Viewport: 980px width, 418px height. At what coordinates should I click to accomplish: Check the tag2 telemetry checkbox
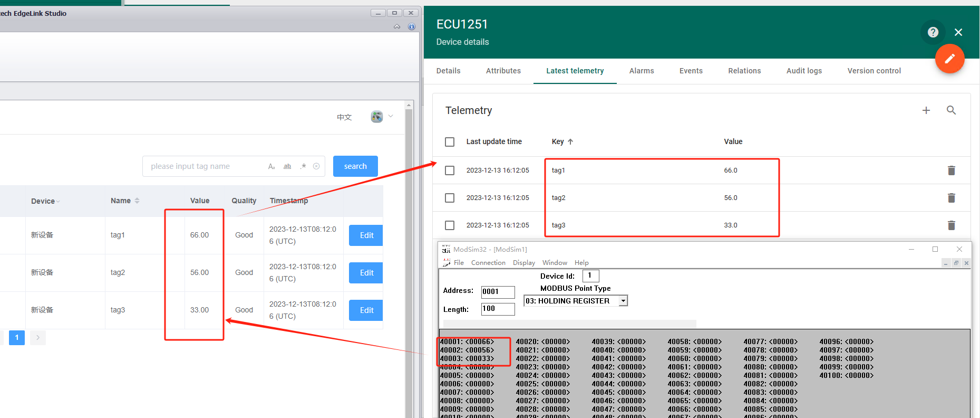450,198
